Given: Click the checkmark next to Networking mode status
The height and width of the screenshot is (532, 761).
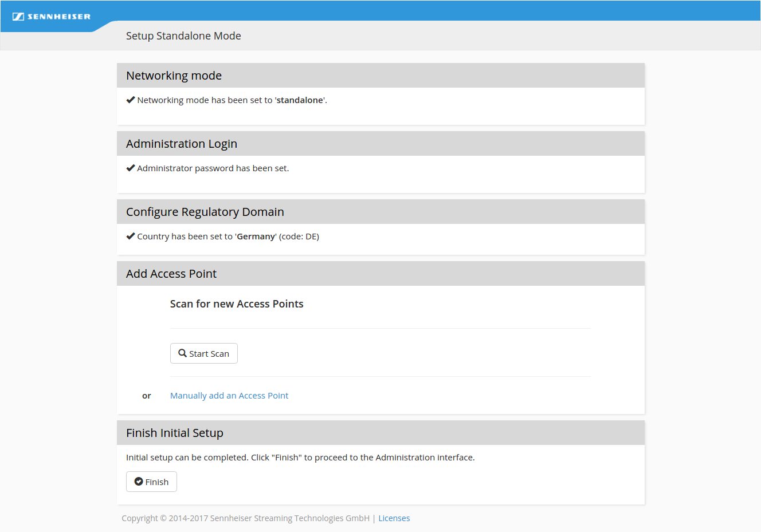Looking at the screenshot, I should pyautogui.click(x=131, y=100).
